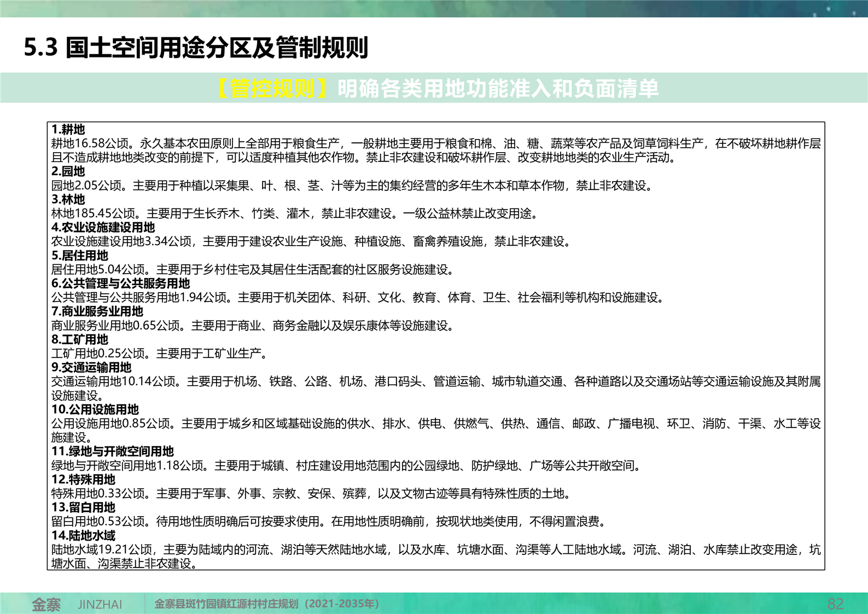Image resolution: width=868 pixels, height=614 pixels.
Task: Click the heading 12.特殊用地
Action: tap(84, 479)
